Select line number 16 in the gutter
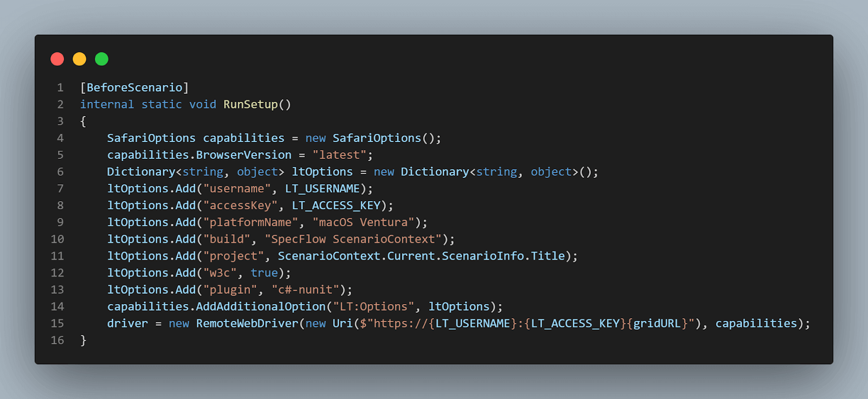 point(58,340)
